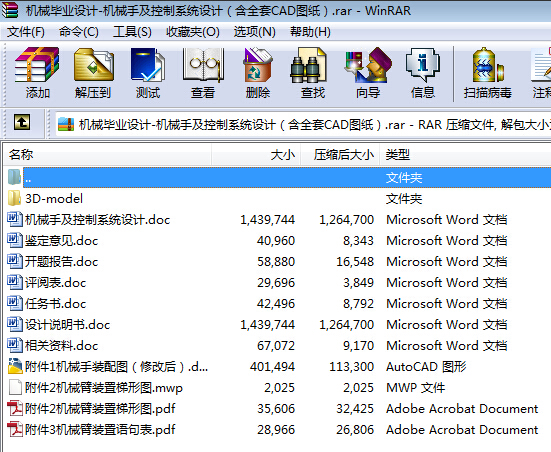The height and width of the screenshot is (452, 551).
Task: Open the 帮助(H) menu
Action: (x=310, y=32)
